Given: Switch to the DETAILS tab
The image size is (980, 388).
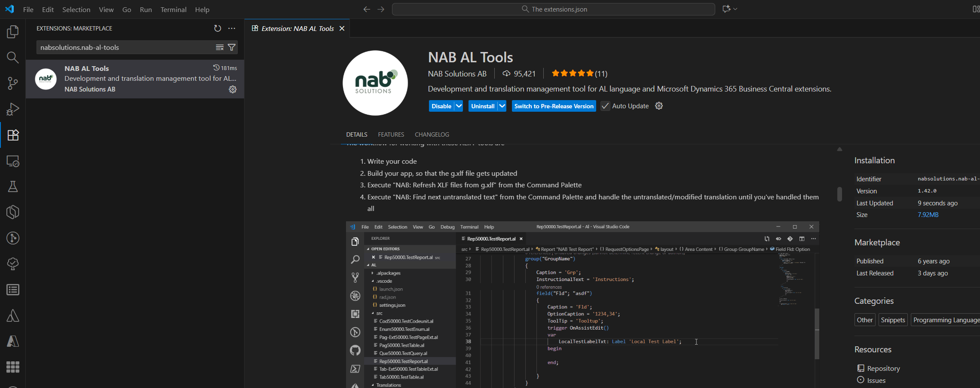Looking at the screenshot, I should click(357, 134).
